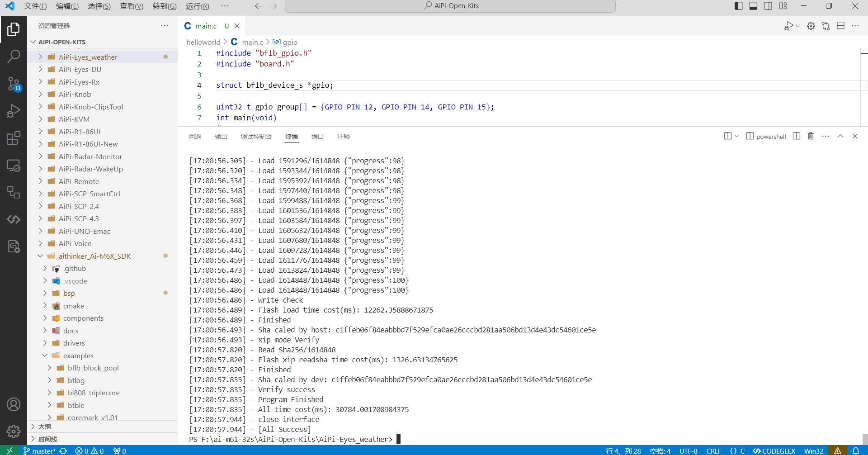The height and width of the screenshot is (455, 868).
Task: Close the main.c editor tab
Action: coord(237,26)
